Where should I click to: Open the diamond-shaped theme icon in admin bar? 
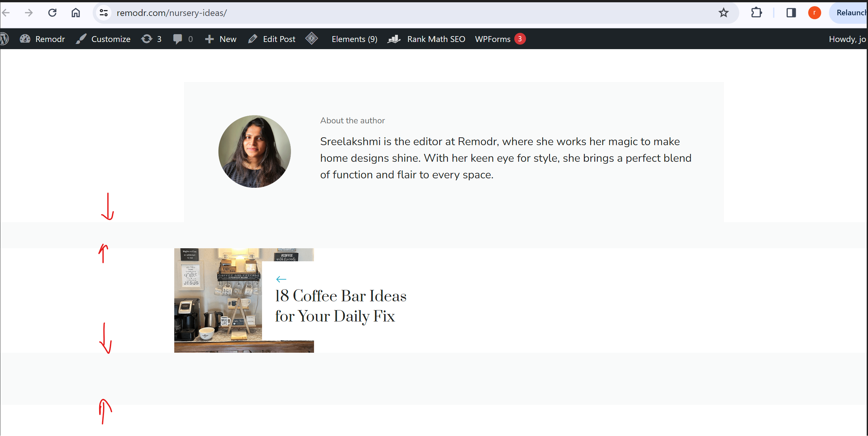311,39
